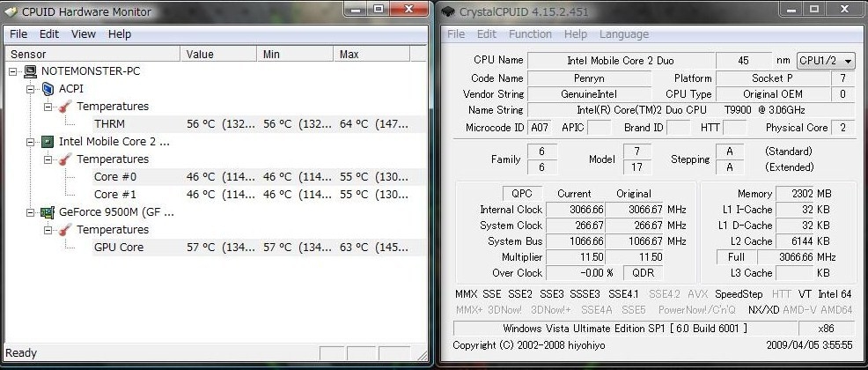The image size is (868, 370).
Task: Select the Core #0 sensor row
Action: pos(259,177)
